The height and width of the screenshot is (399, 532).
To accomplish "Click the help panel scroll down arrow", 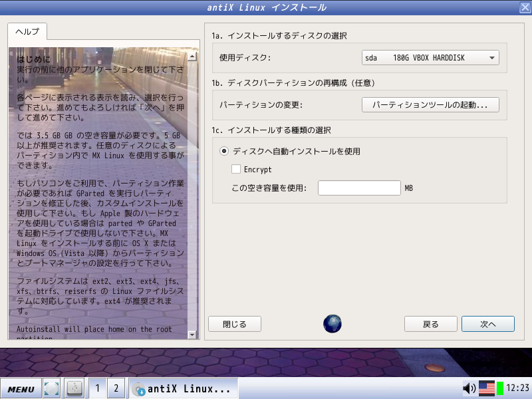I will coord(192,334).
